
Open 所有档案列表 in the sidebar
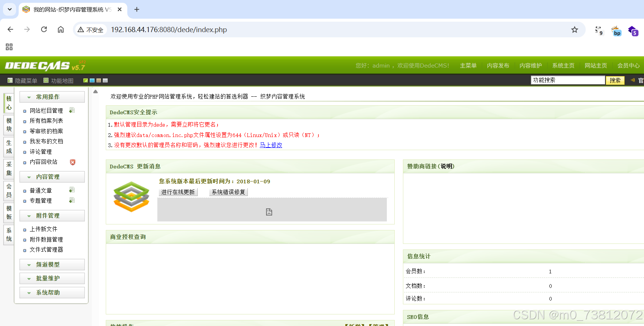click(x=46, y=121)
